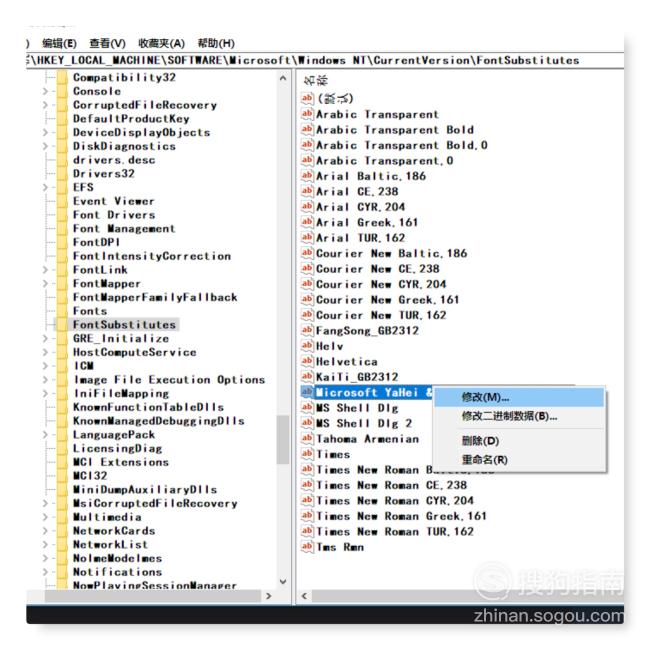The height and width of the screenshot is (650, 650).
Task: Select the Times value entry
Action: (x=333, y=454)
